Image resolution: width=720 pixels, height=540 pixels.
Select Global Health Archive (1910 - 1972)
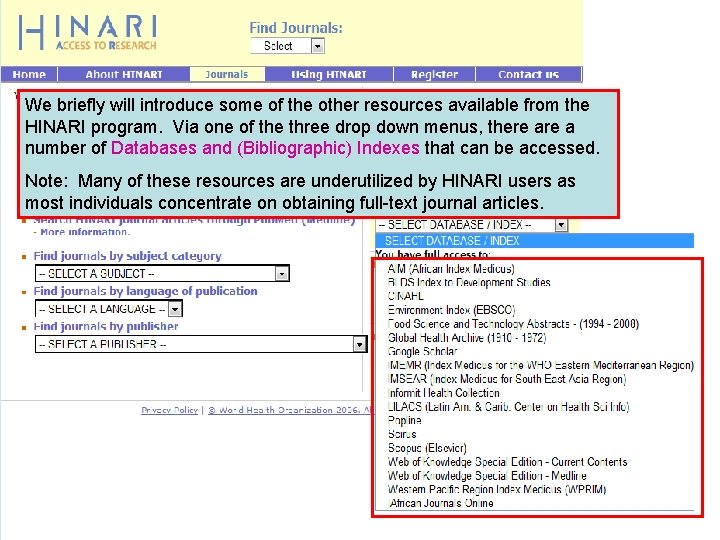click(x=467, y=338)
